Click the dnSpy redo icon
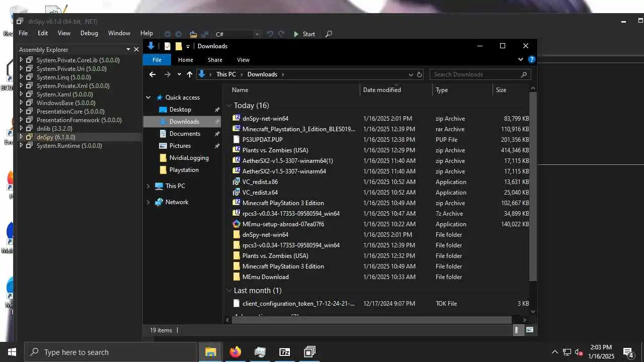 point(281,34)
